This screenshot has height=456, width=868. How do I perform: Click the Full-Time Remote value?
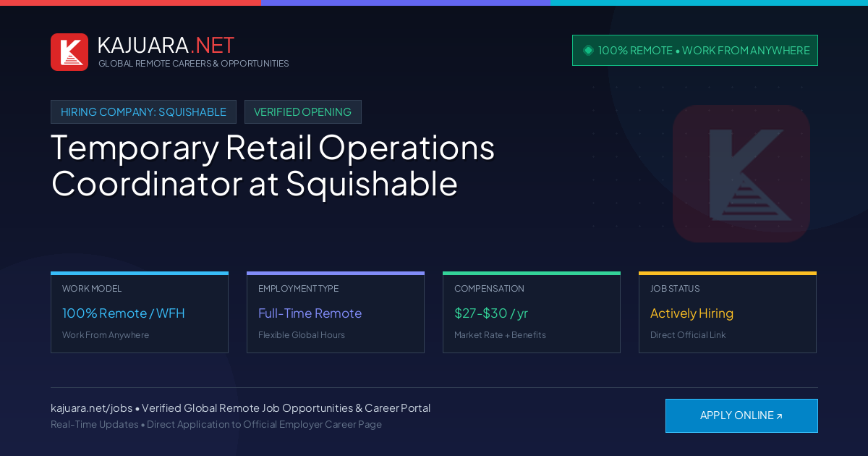click(310, 313)
